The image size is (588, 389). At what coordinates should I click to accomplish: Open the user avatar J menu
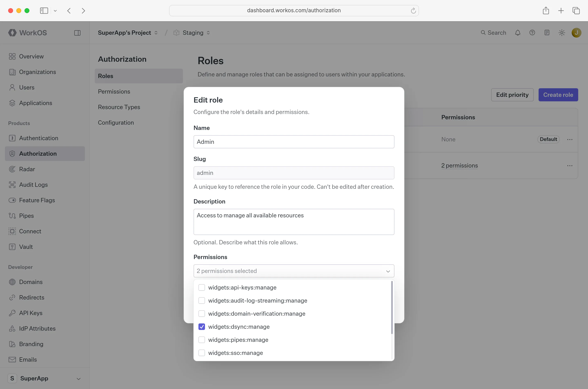(576, 33)
